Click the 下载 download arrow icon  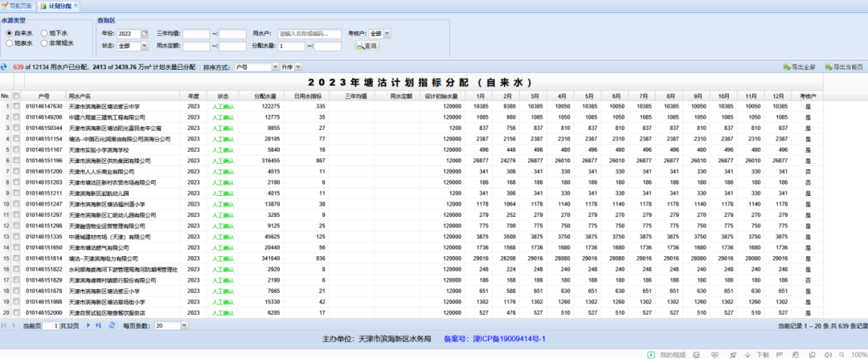pos(747,354)
